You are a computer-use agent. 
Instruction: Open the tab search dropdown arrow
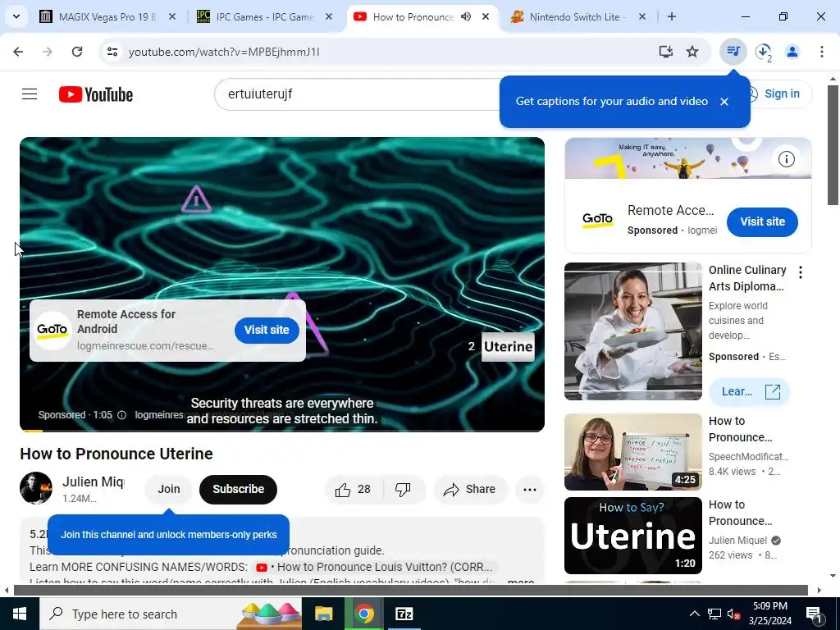(16, 16)
